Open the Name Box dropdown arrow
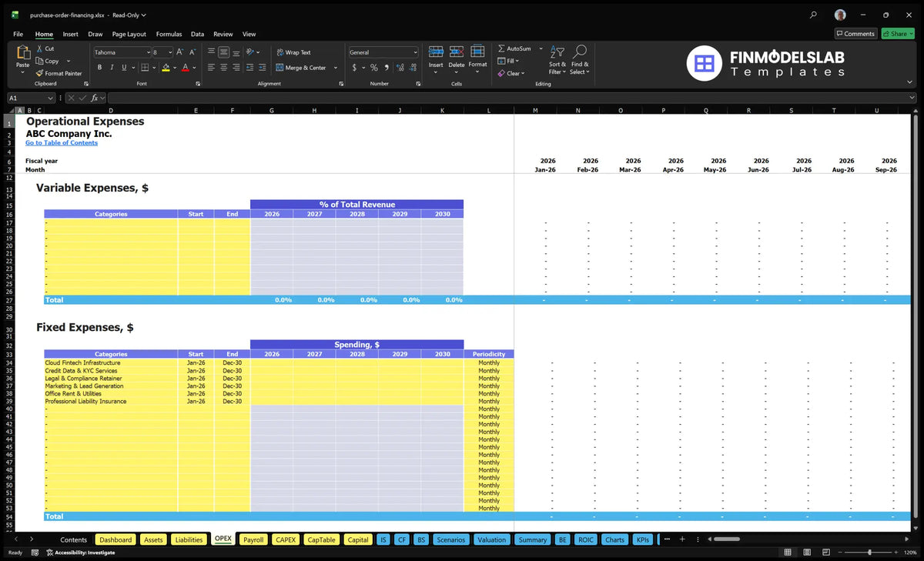924x561 pixels. coord(51,98)
